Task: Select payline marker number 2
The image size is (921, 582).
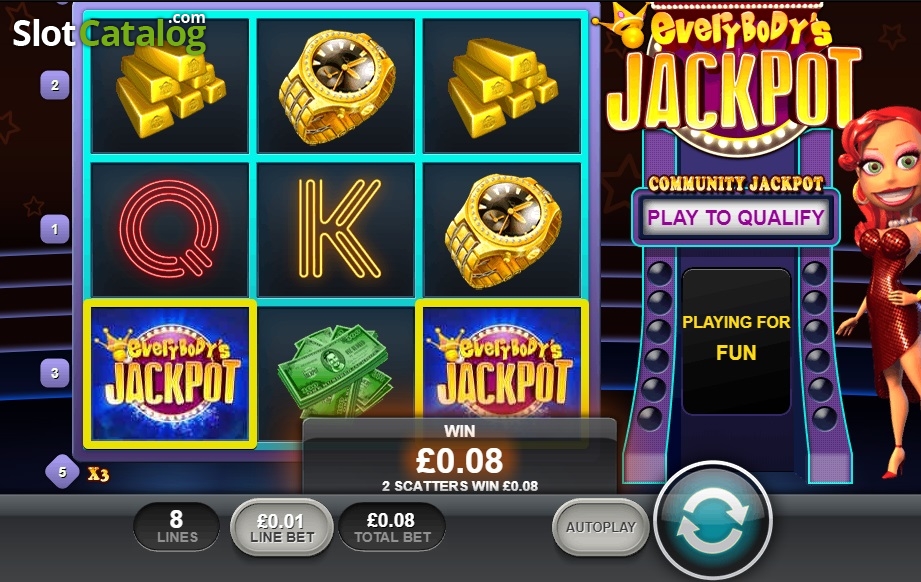Action: [55, 85]
